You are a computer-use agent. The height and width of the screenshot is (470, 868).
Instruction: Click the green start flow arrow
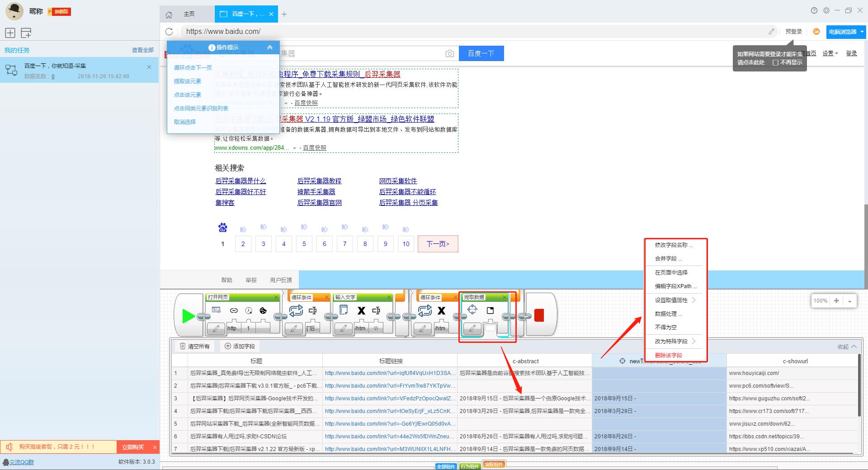coord(188,315)
